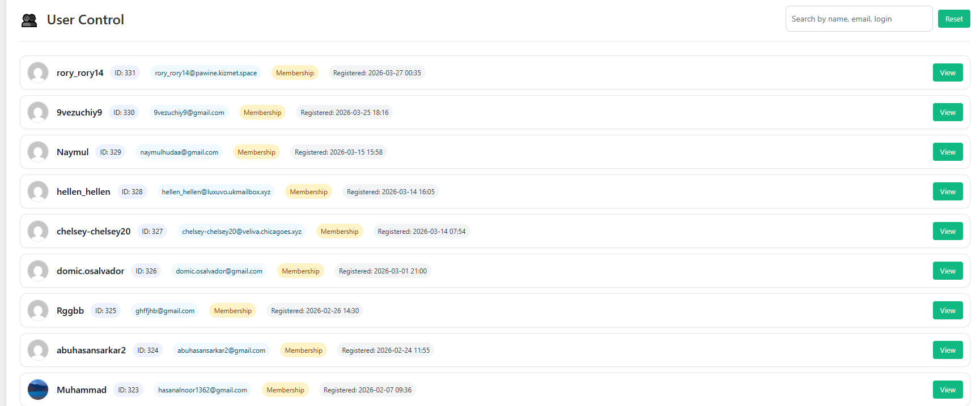Viewport: 980px width, 406px height.
Task: Click Muhammad's profile photo thumbnail
Action: [38, 390]
